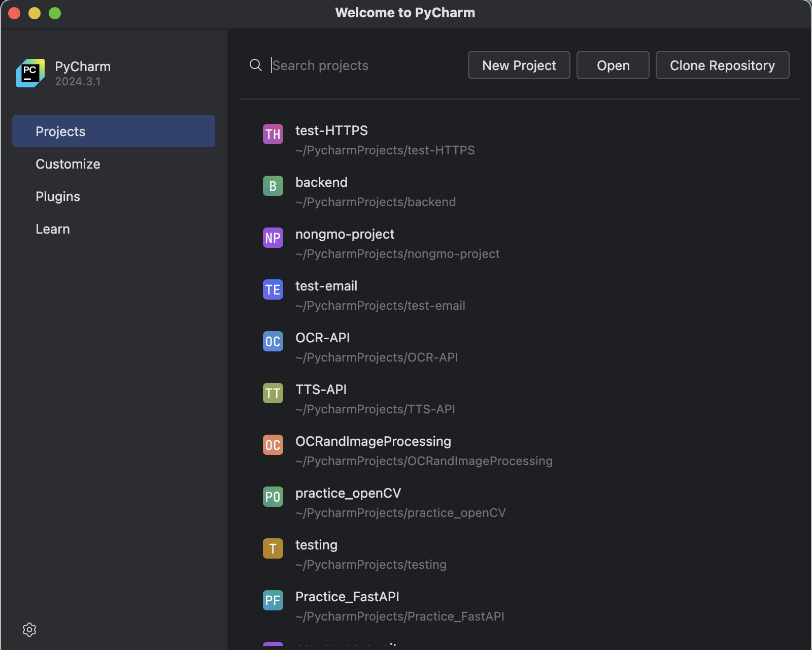Open the test-HTTPS project name
The width and height of the screenshot is (812, 650).
tap(331, 131)
